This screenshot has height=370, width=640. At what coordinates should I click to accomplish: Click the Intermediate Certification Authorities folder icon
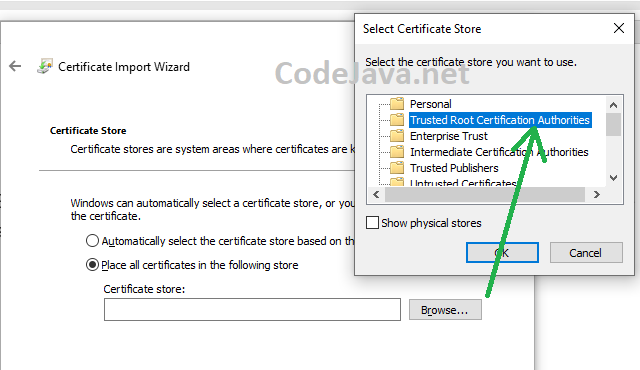(x=396, y=152)
